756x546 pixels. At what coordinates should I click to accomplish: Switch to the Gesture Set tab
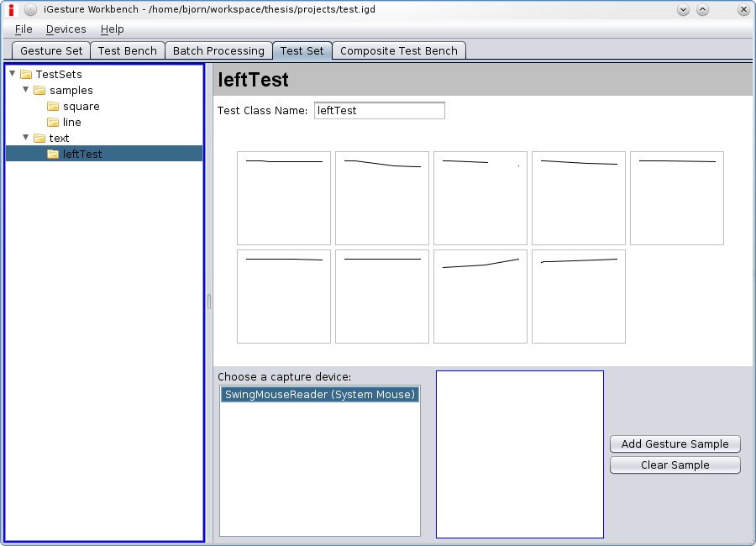[x=51, y=51]
